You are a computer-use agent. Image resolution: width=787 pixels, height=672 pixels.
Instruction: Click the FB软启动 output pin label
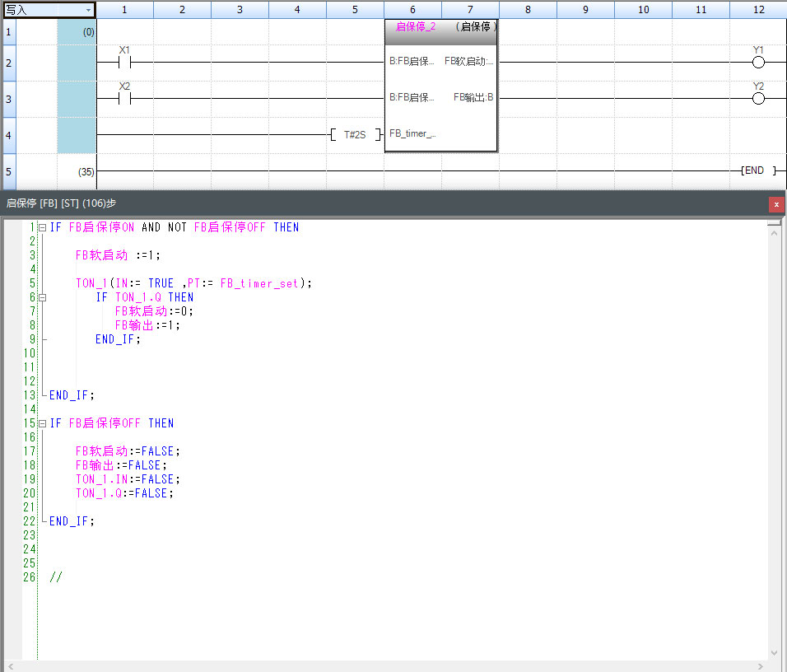[468, 61]
